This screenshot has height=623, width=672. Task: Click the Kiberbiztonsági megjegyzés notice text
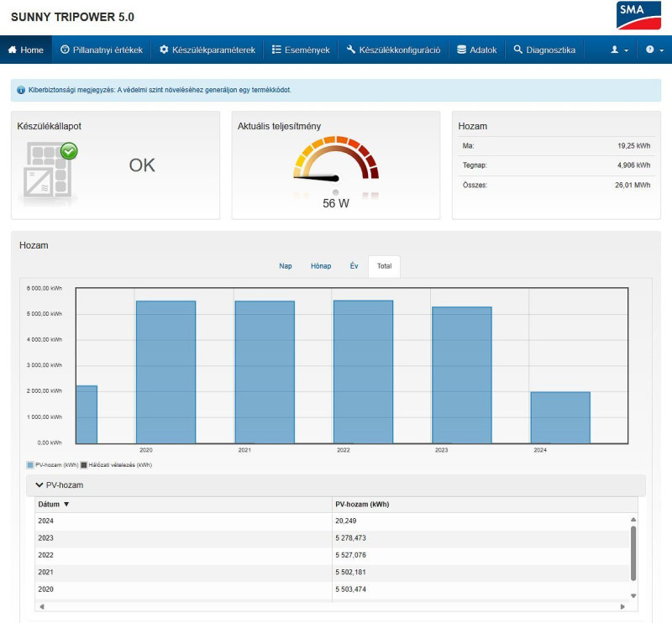pyautogui.click(x=160, y=90)
